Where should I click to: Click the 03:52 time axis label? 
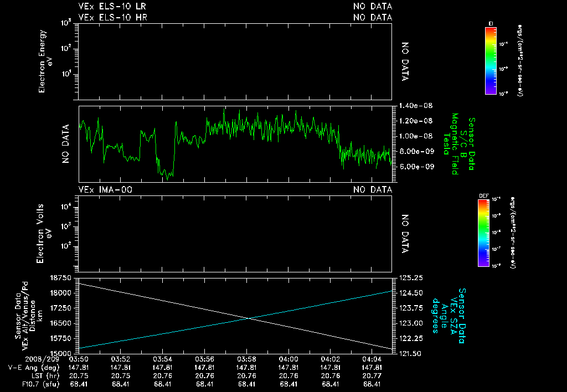120,359
